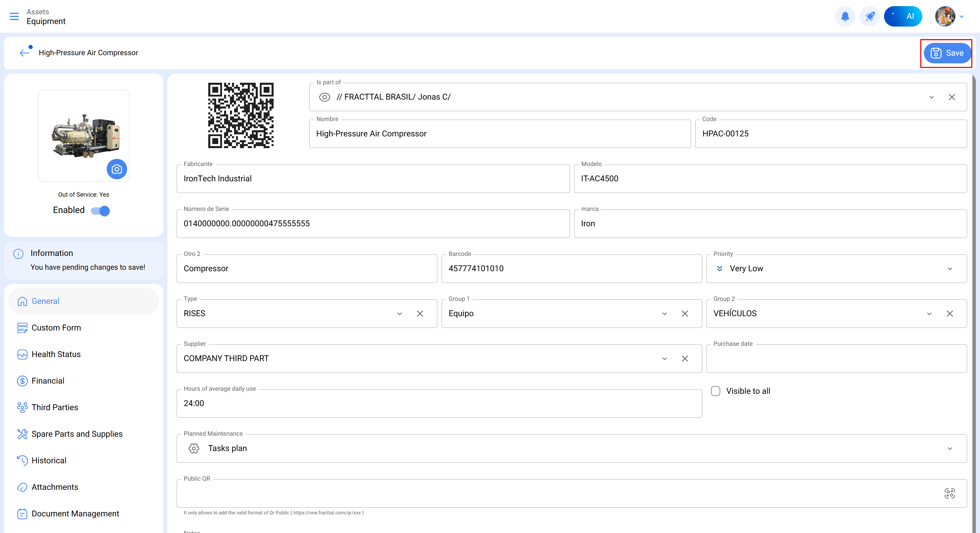Open the Health Status section

point(56,354)
